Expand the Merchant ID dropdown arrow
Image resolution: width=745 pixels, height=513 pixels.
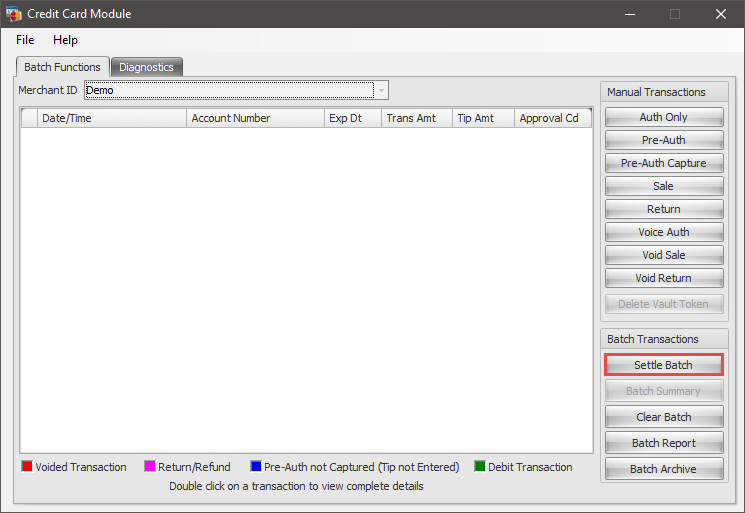tap(381, 90)
